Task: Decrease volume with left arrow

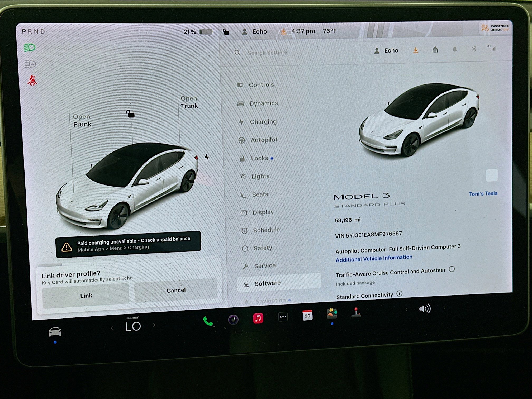Action: [406, 310]
